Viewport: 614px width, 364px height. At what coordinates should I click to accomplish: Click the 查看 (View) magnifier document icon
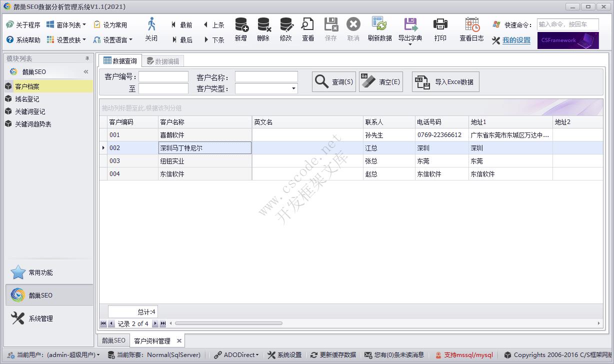[x=308, y=25]
